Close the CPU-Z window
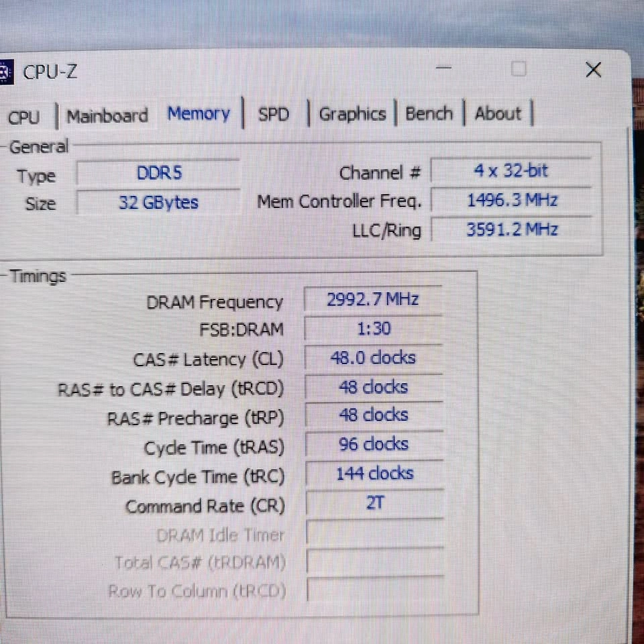Viewport: 644px width, 644px height. (594, 70)
